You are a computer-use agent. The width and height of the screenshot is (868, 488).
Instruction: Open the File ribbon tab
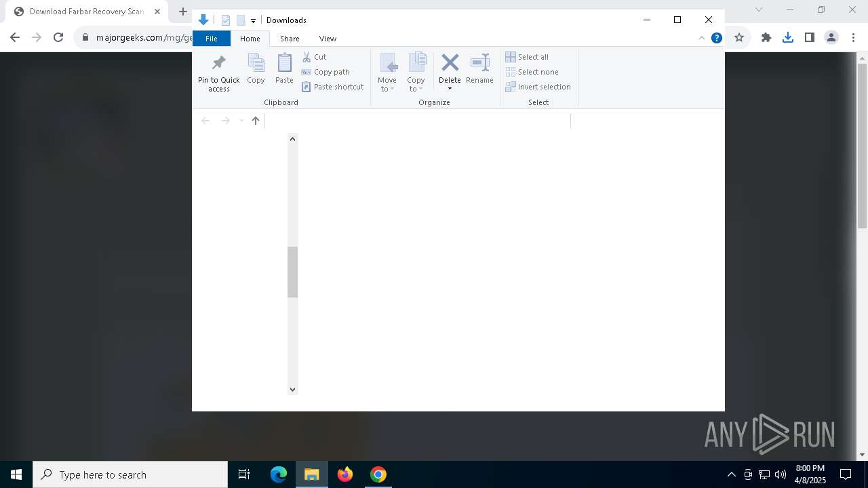click(x=212, y=39)
